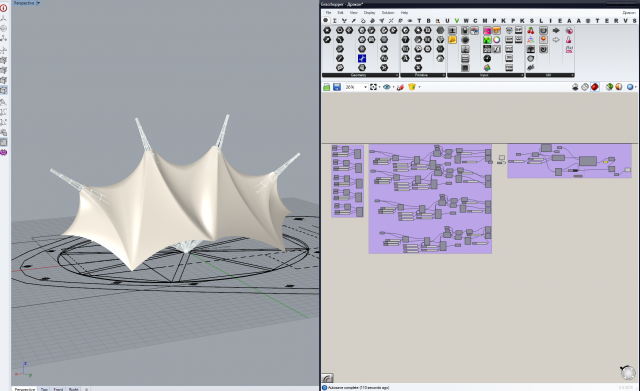Click the sketch pencil icon on the canvas toolbar
Image resolution: width=640 pixels, height=391 pixels.
pyautogui.click(x=400, y=87)
